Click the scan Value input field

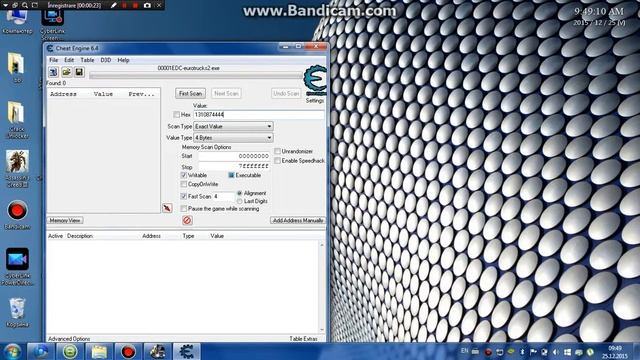[259, 115]
